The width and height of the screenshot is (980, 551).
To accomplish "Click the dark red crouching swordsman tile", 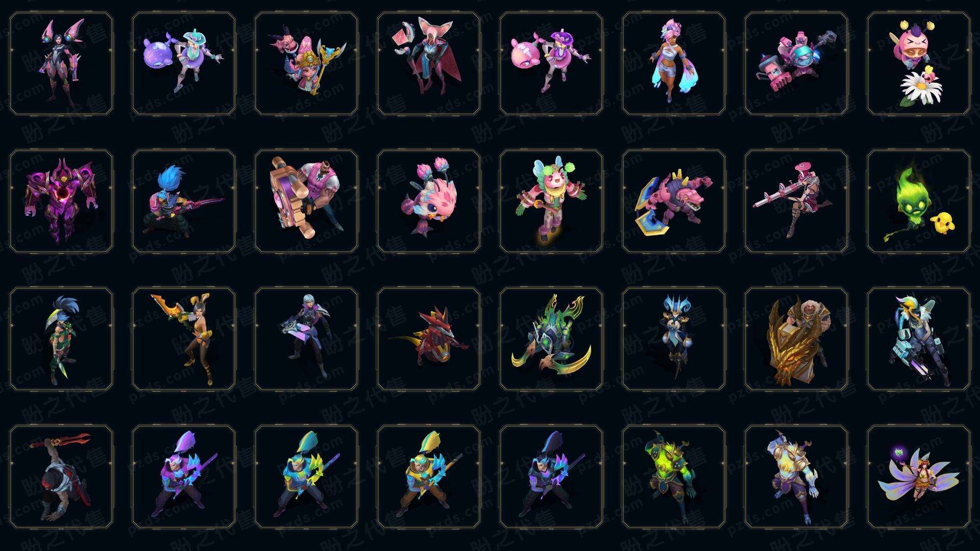I will pyautogui.click(x=61, y=477).
